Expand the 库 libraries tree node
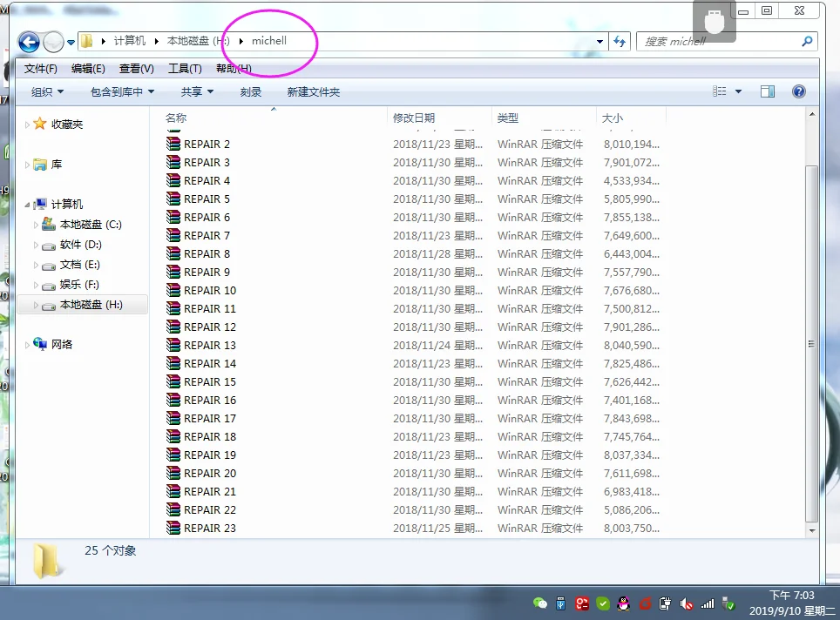Viewport: 840px width, 620px height. click(27, 165)
